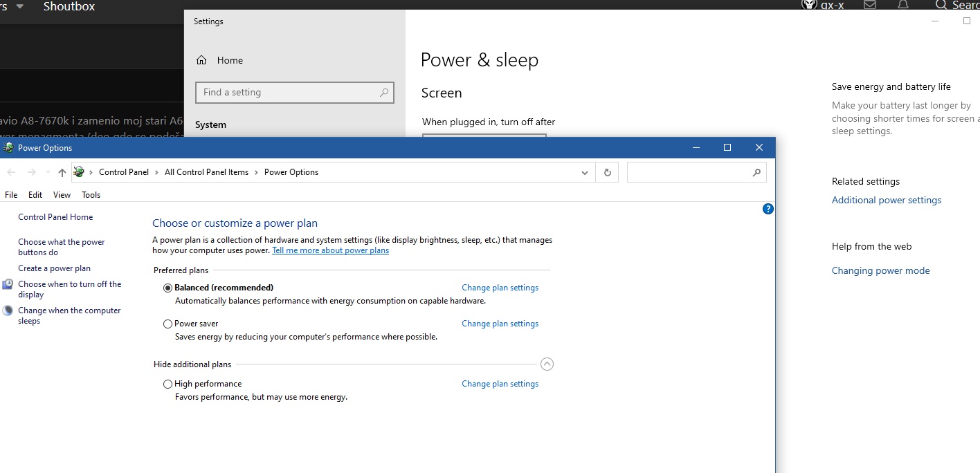The height and width of the screenshot is (473, 980).
Task: Open Tell me more about power plans
Action: pyautogui.click(x=330, y=250)
